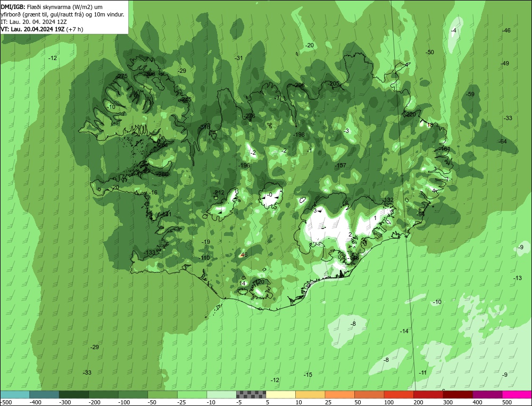Click the -275 value on the map
532x406 pixels.
point(121,76)
